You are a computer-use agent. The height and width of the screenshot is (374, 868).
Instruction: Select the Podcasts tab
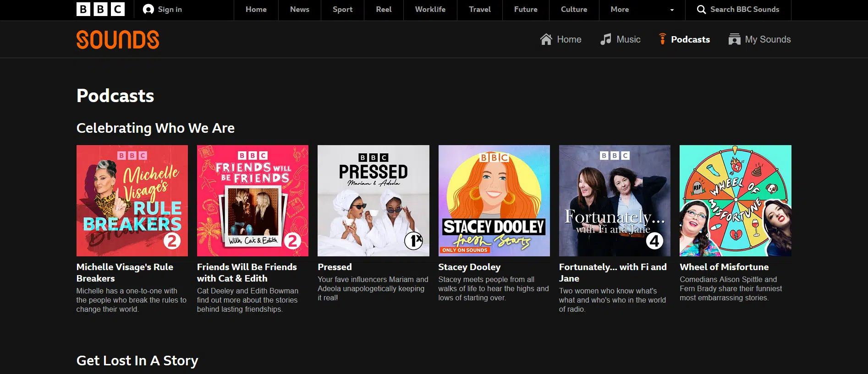(684, 39)
